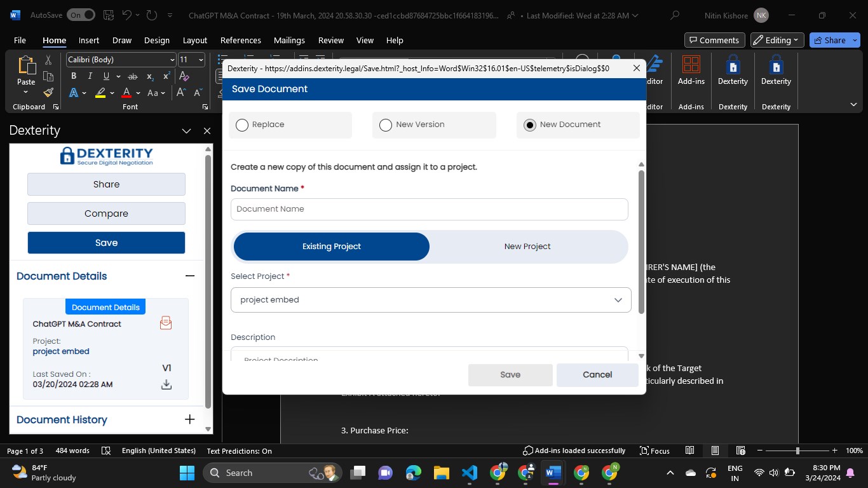Apply Superscript formatting

tap(166, 76)
